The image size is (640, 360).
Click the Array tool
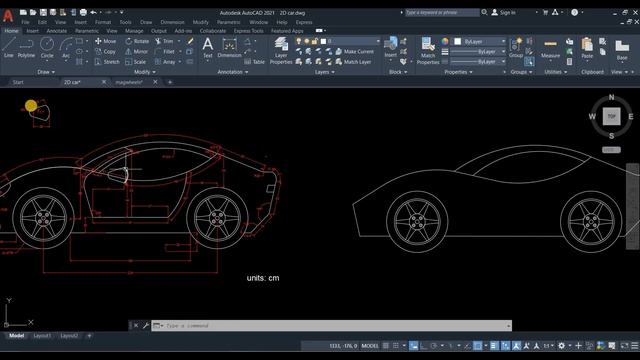[165, 62]
